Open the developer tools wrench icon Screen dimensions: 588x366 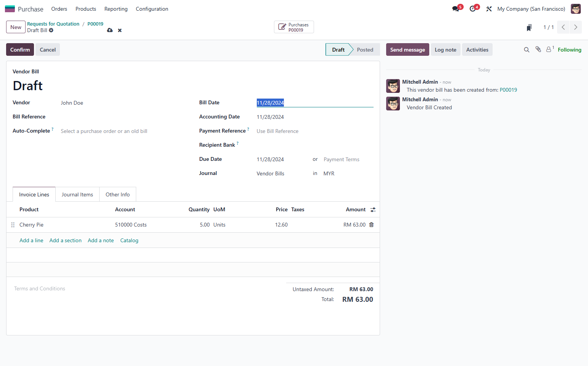click(489, 9)
